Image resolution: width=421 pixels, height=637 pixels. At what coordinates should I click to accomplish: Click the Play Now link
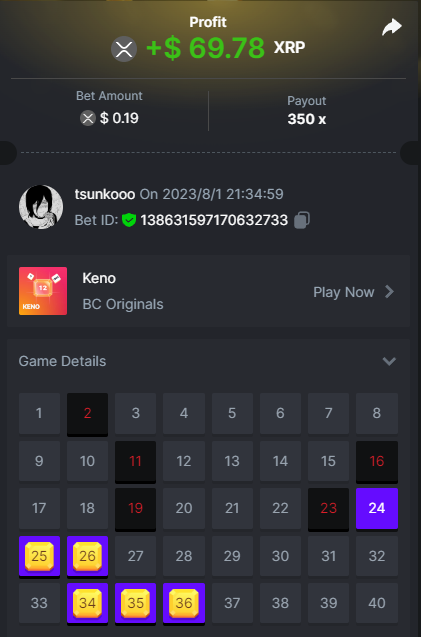pos(344,292)
